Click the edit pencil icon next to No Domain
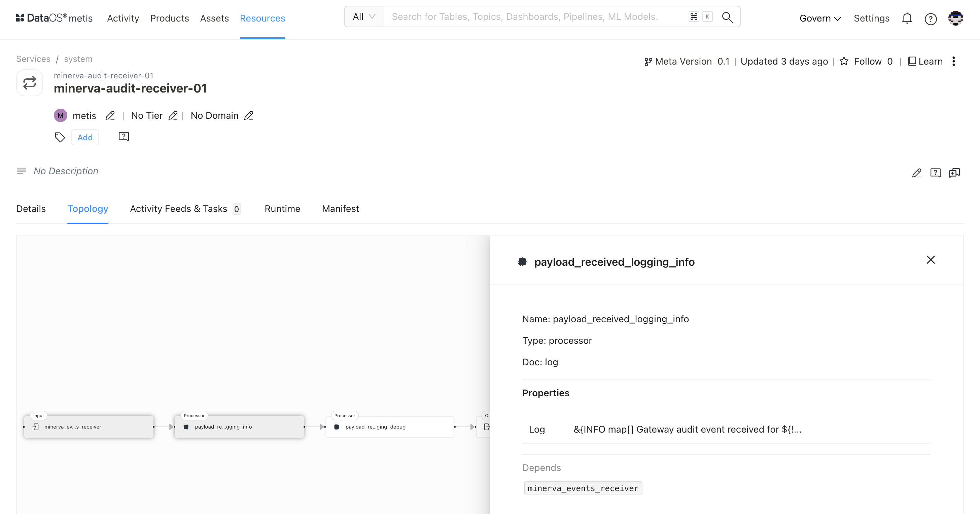 (x=249, y=115)
